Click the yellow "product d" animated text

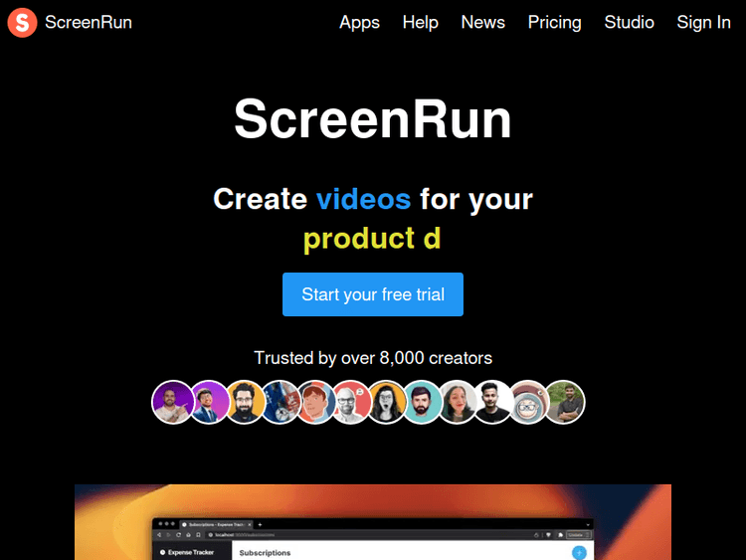[372, 239]
